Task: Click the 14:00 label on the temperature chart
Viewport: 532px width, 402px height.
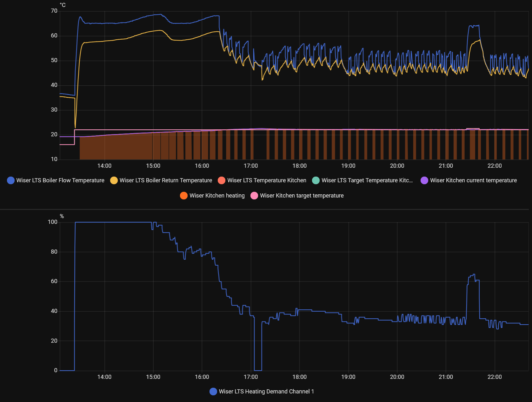Action: point(104,166)
